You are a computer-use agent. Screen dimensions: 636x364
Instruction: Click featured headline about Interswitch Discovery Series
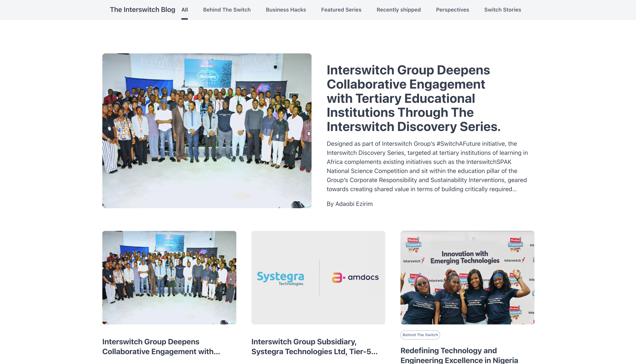413,98
